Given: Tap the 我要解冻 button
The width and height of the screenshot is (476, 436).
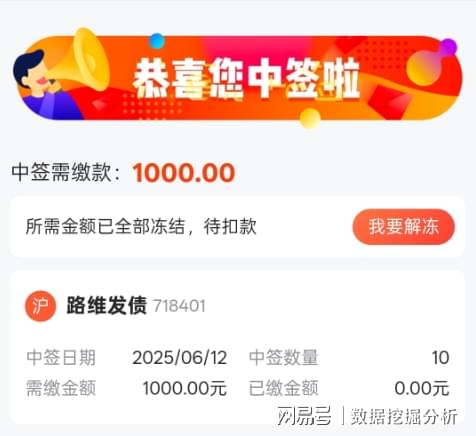Looking at the screenshot, I should tap(403, 227).
